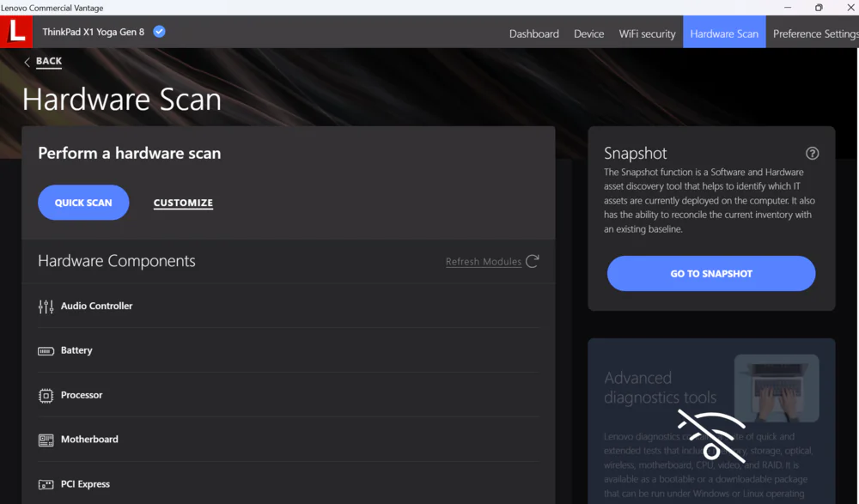859x504 pixels.
Task: Close the Lenovo Commercial Vantage window
Action: point(850,8)
